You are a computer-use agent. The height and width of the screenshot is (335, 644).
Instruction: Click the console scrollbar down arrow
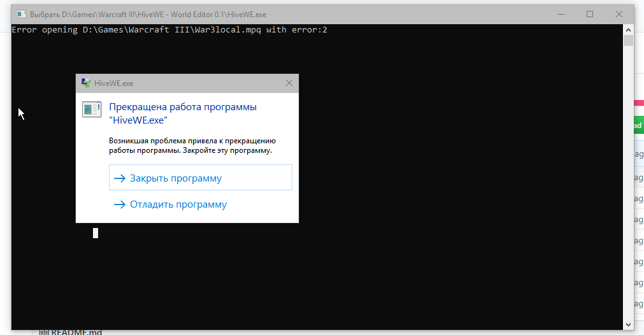point(628,324)
